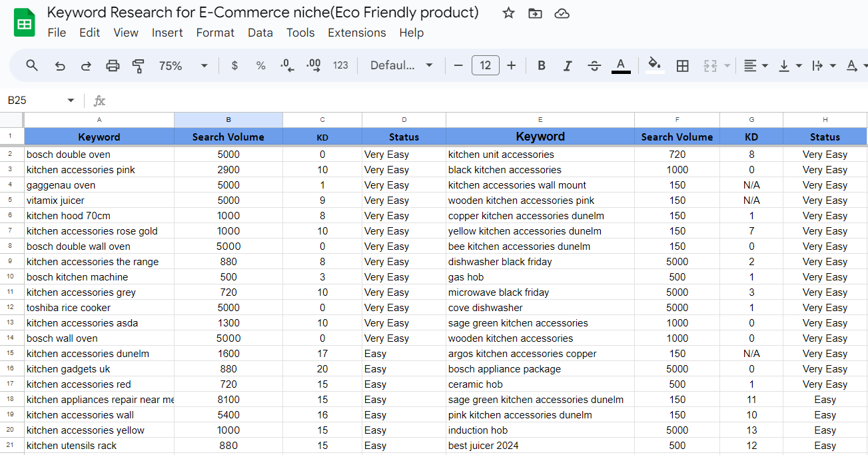Open the Borders tool
This screenshot has height=455, width=868.
click(682, 65)
